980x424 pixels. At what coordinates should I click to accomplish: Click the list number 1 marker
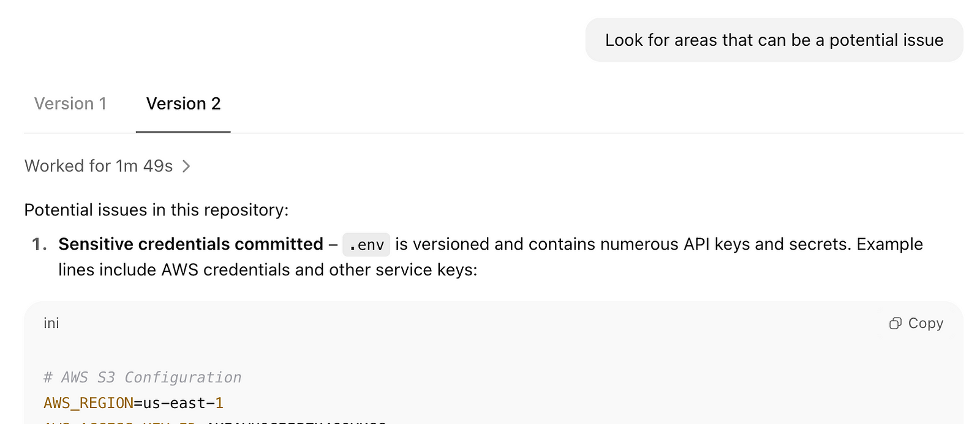click(39, 244)
